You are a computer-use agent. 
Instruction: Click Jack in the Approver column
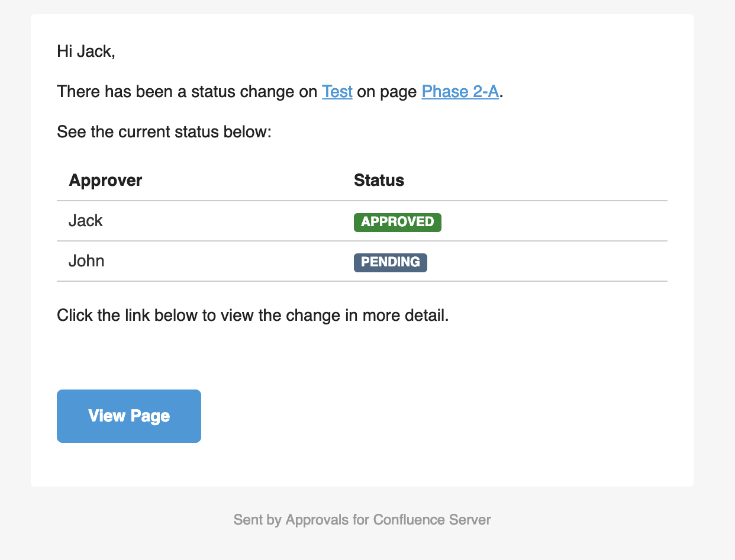click(86, 221)
